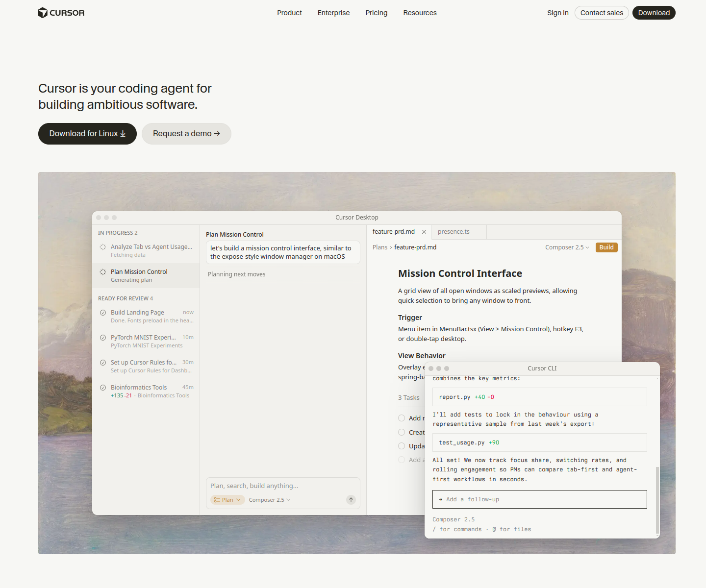Viewport: 706px width, 588px height.
Task: Select the third task radio circle
Action: (x=402, y=446)
